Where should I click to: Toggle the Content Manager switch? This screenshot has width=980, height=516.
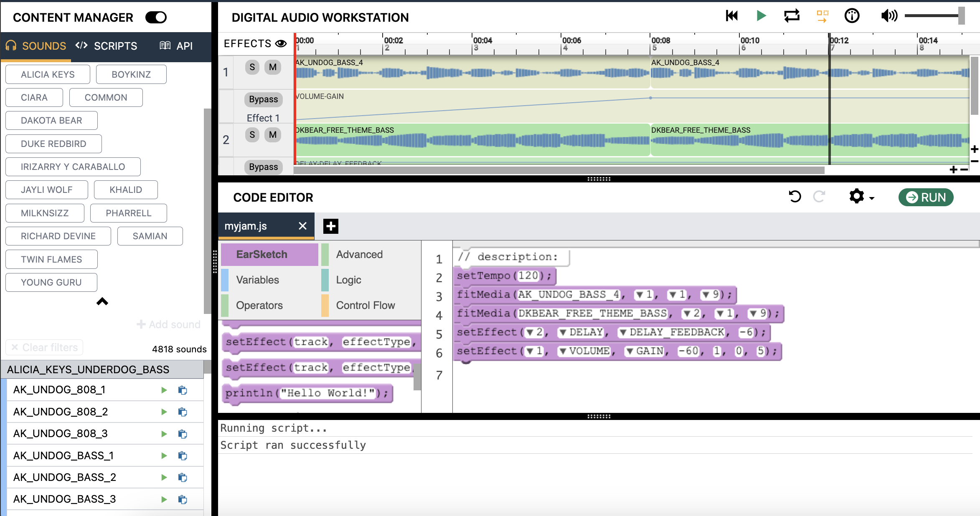(156, 17)
